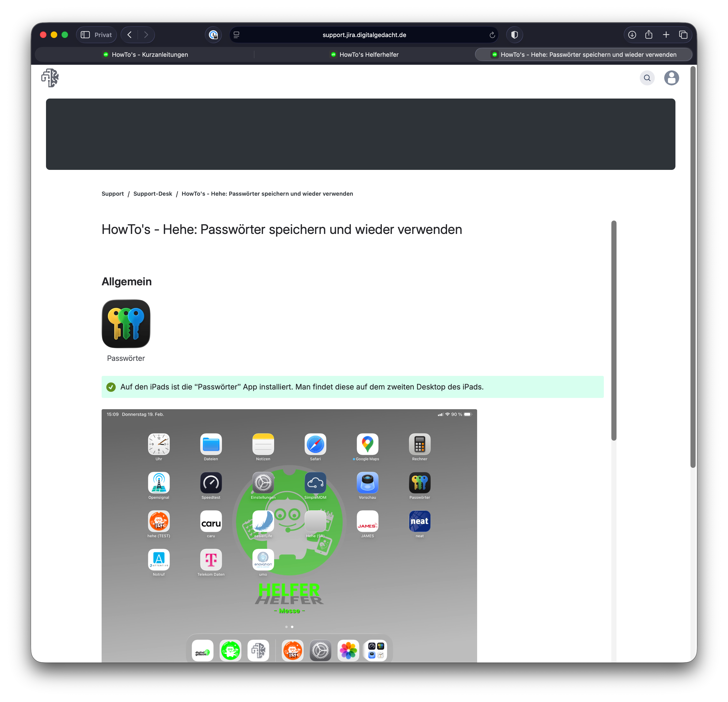Open the Support-Desk breadcrumb link
The width and height of the screenshot is (728, 702).
coord(153,194)
